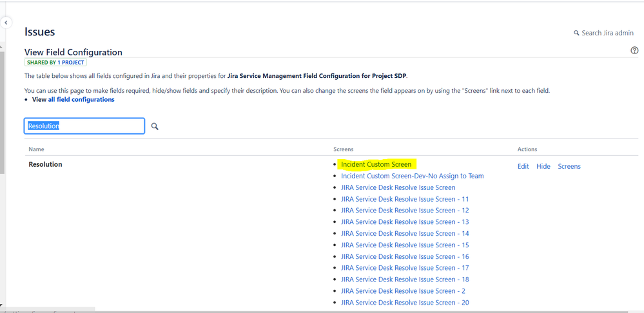
Task: Click the SHARED BY 1 PROJECT badge
Action: (x=55, y=62)
